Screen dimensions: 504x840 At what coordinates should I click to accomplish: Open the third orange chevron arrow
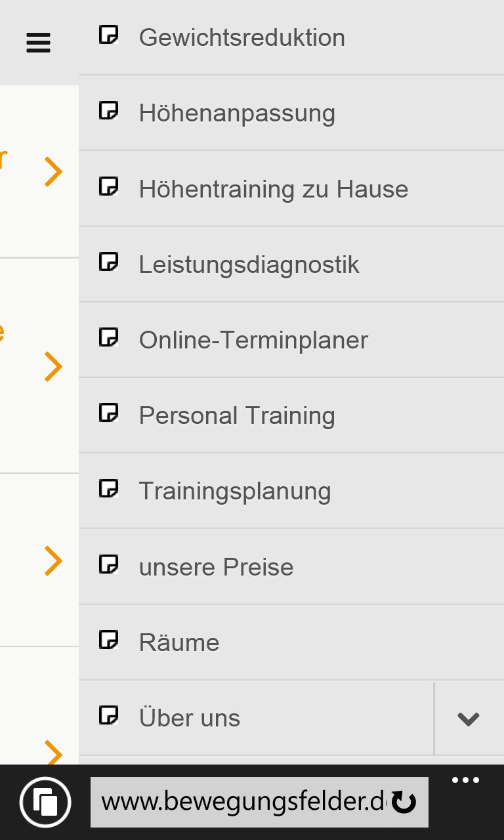point(53,561)
